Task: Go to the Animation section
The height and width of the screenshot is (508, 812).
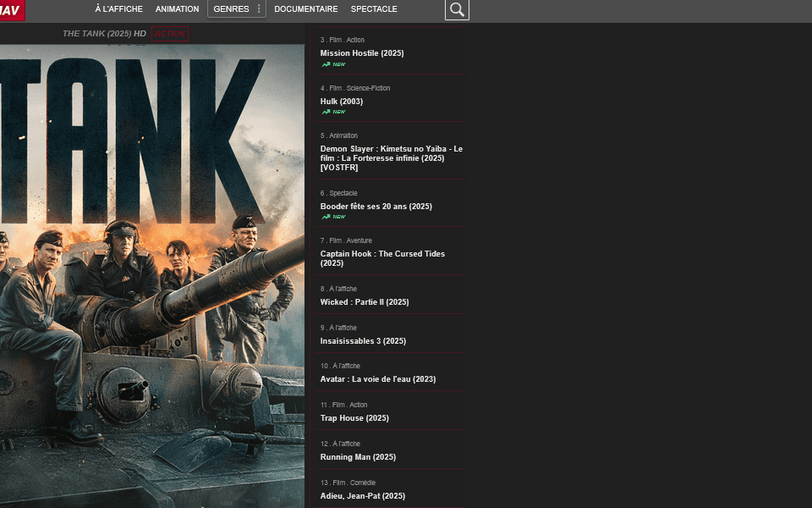Action: pos(177,9)
